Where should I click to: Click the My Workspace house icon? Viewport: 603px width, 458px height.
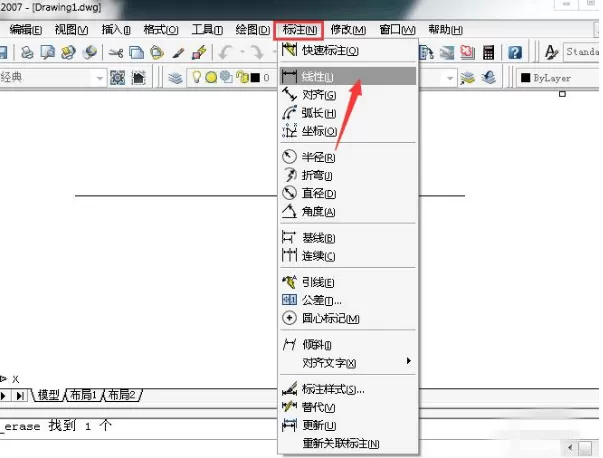[138, 78]
